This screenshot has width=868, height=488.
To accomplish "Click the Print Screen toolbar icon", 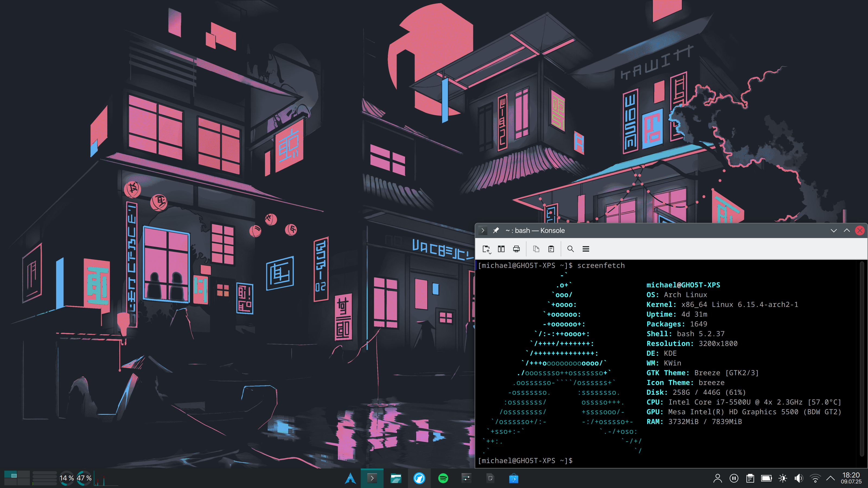I will tap(516, 249).
